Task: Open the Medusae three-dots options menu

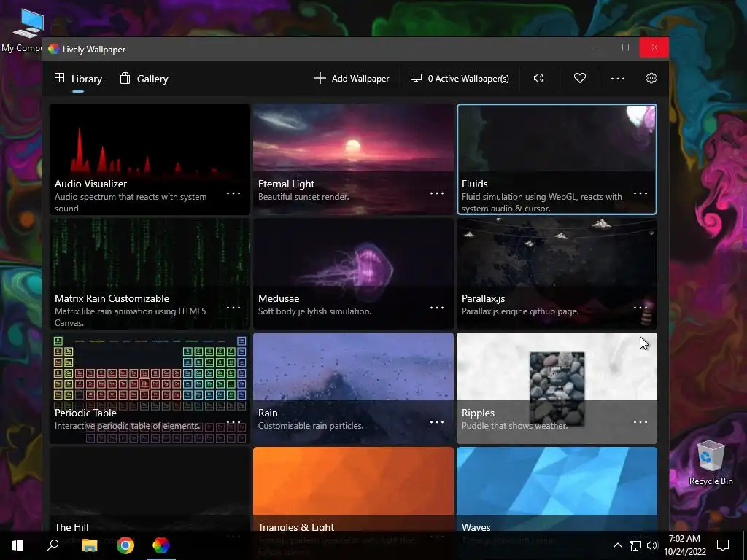Action: pos(437,308)
